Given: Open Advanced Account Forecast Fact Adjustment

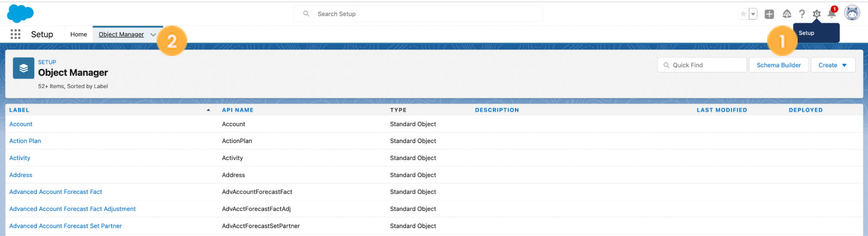Looking at the screenshot, I should tap(73, 209).
